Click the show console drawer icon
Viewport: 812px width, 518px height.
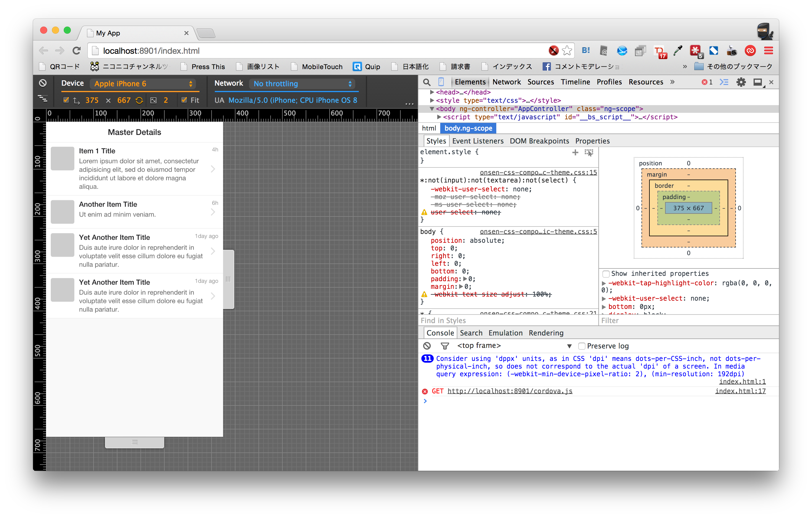click(724, 82)
